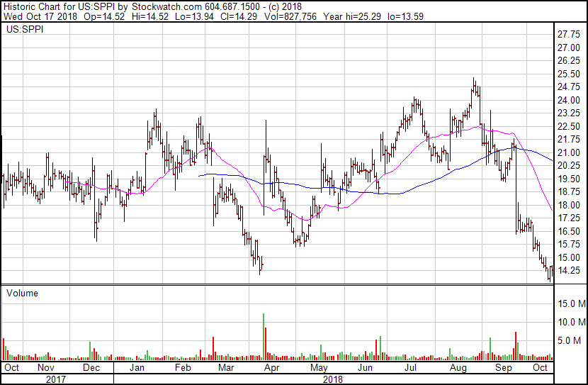Click the Sep month marker
This screenshot has width=588, height=385.
pyautogui.click(x=504, y=368)
